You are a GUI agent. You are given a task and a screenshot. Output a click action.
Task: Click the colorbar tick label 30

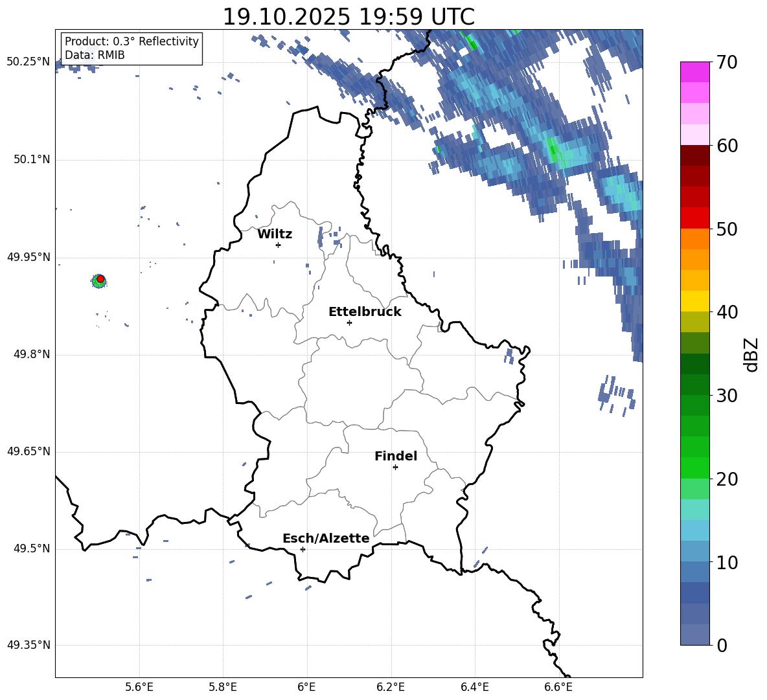coord(727,395)
